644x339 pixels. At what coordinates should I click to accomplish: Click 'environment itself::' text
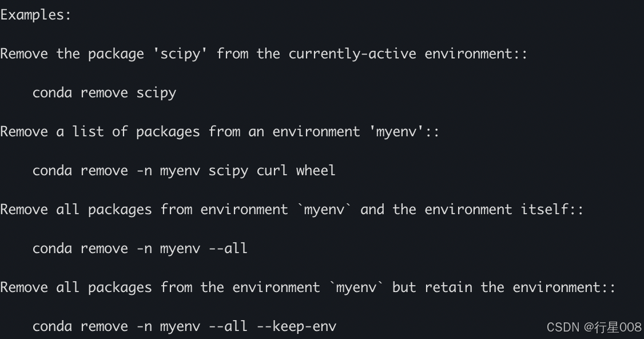[504, 210]
